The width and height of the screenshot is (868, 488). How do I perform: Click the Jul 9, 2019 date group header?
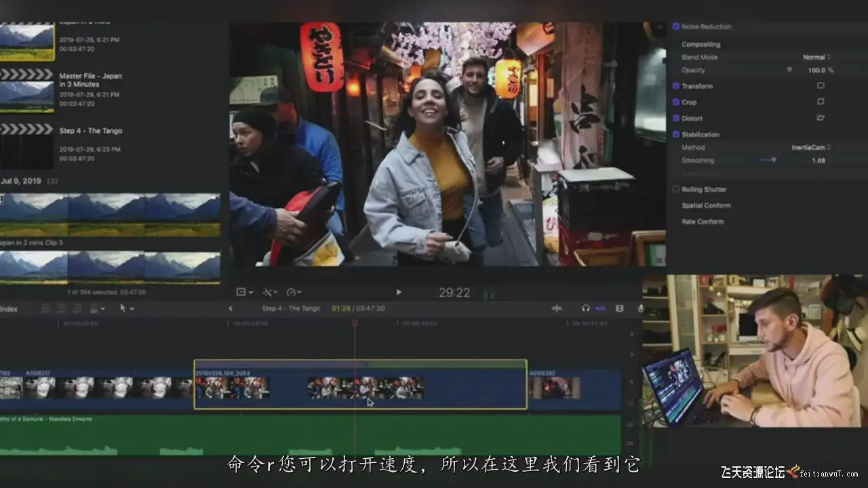30,181
